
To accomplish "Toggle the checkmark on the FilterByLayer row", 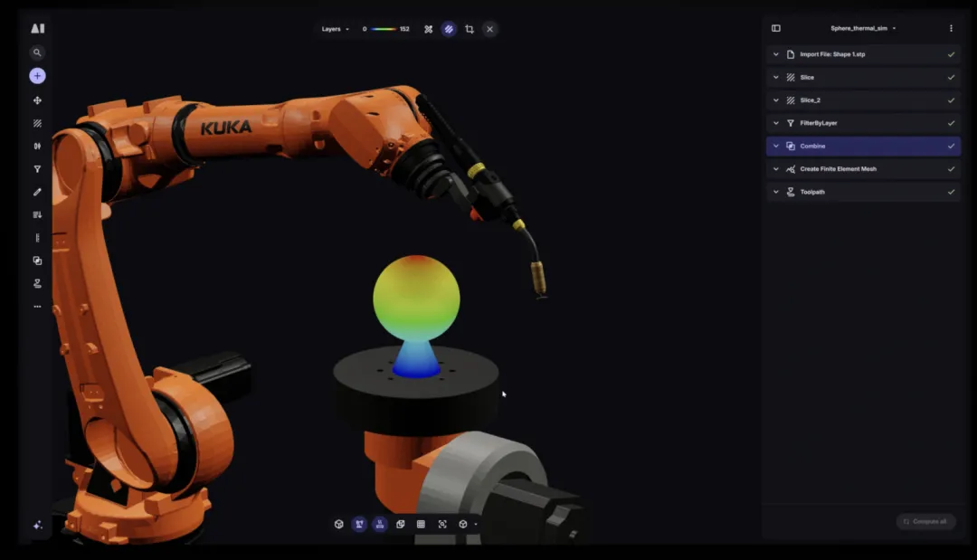I will point(951,123).
